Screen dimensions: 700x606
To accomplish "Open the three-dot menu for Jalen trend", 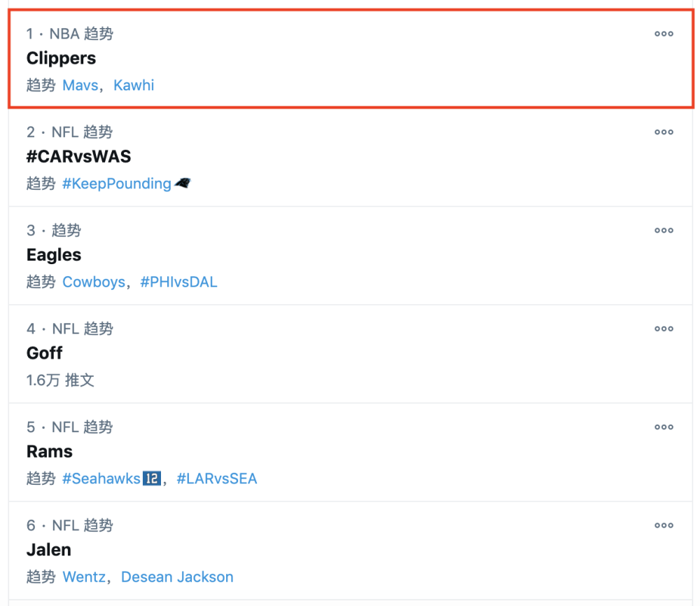I will tap(664, 525).
